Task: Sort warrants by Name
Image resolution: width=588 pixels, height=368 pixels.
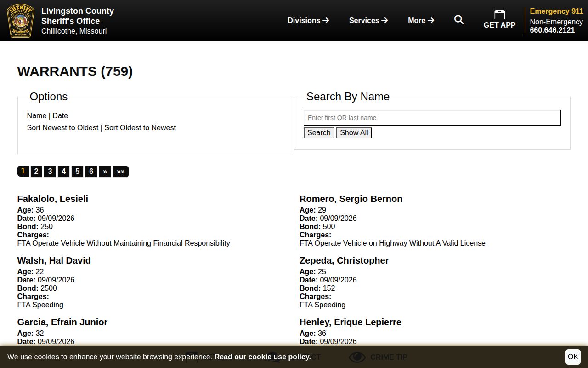Action: 37,115
